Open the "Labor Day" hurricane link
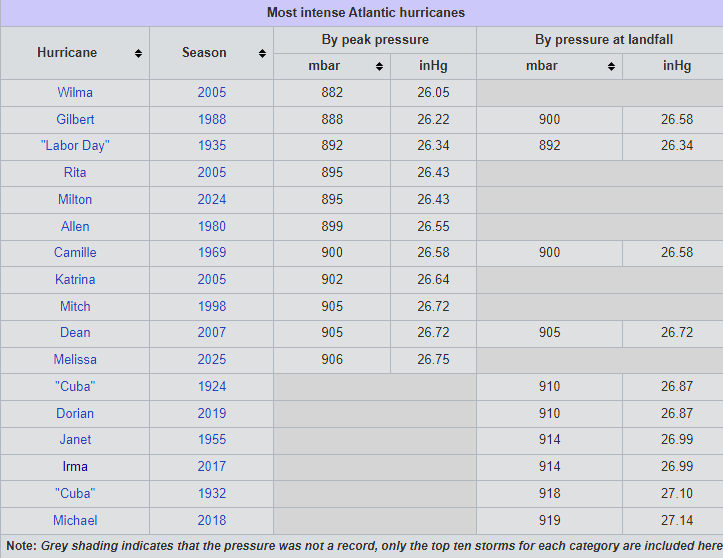The height and width of the screenshot is (558, 723). [x=75, y=146]
